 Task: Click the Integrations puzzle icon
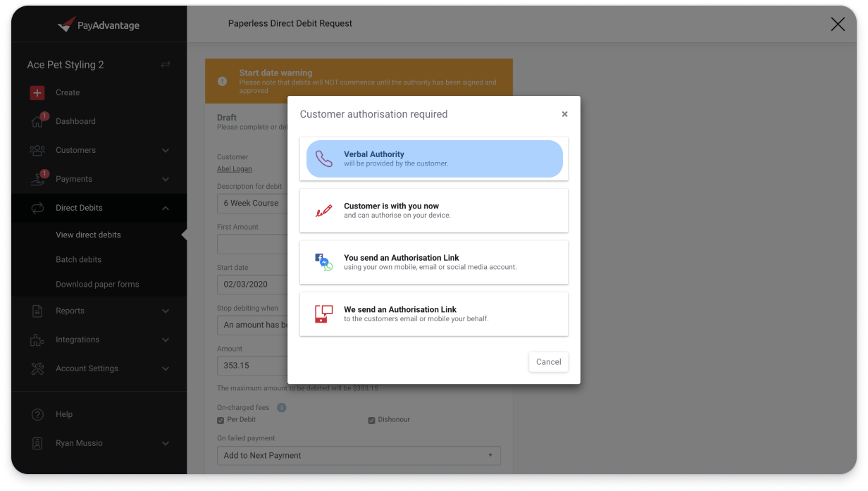37,340
